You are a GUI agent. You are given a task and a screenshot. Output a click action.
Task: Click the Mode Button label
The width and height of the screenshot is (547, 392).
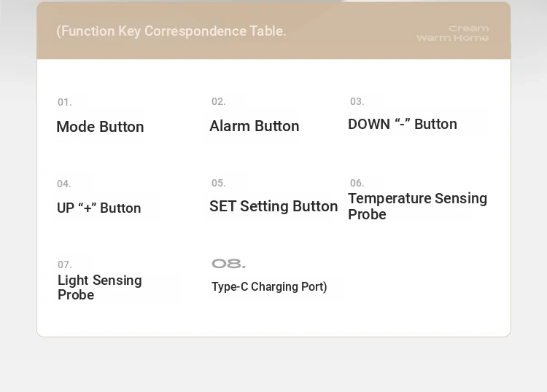(x=100, y=127)
